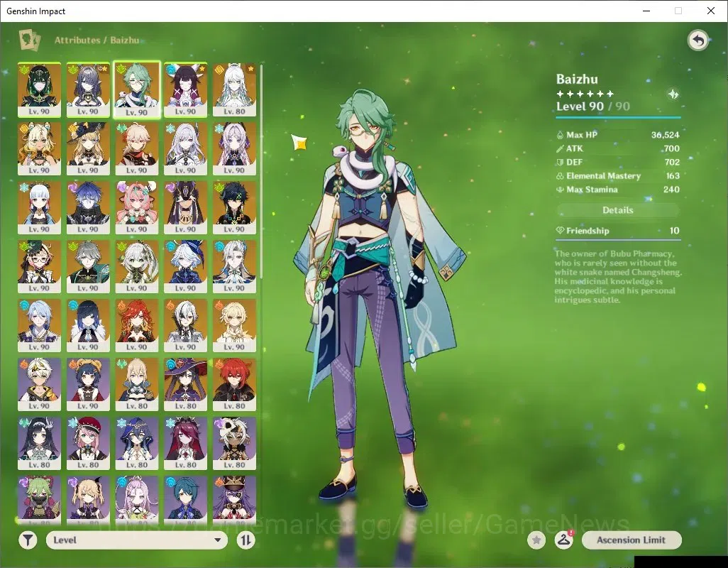Viewport: 728px width, 568px height.
Task: Select blue-haired Electro male character
Action: (88, 207)
